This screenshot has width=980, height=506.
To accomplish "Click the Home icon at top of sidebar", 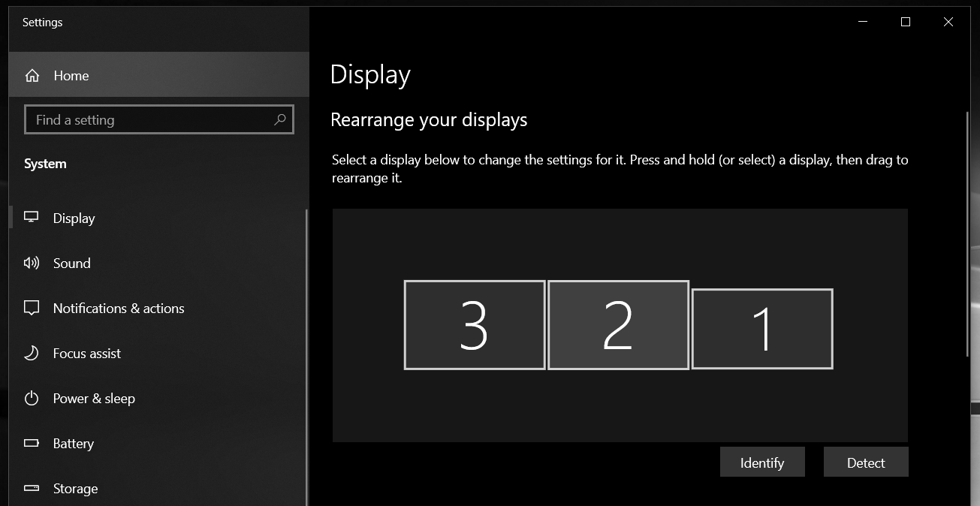I will (x=32, y=75).
